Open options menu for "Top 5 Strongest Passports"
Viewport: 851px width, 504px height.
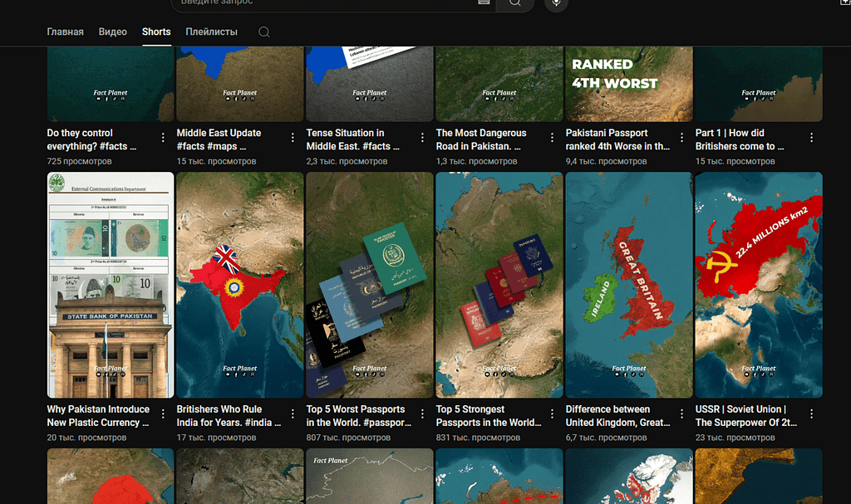[552, 414]
